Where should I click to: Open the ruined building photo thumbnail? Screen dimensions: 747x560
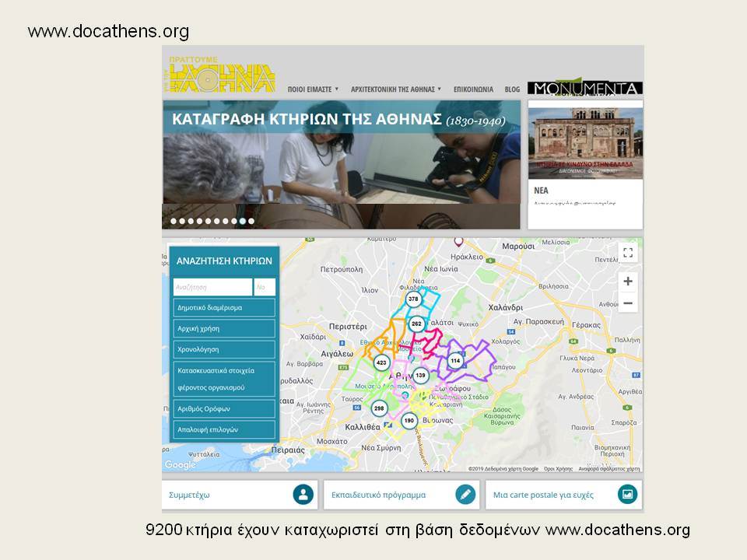click(x=585, y=143)
